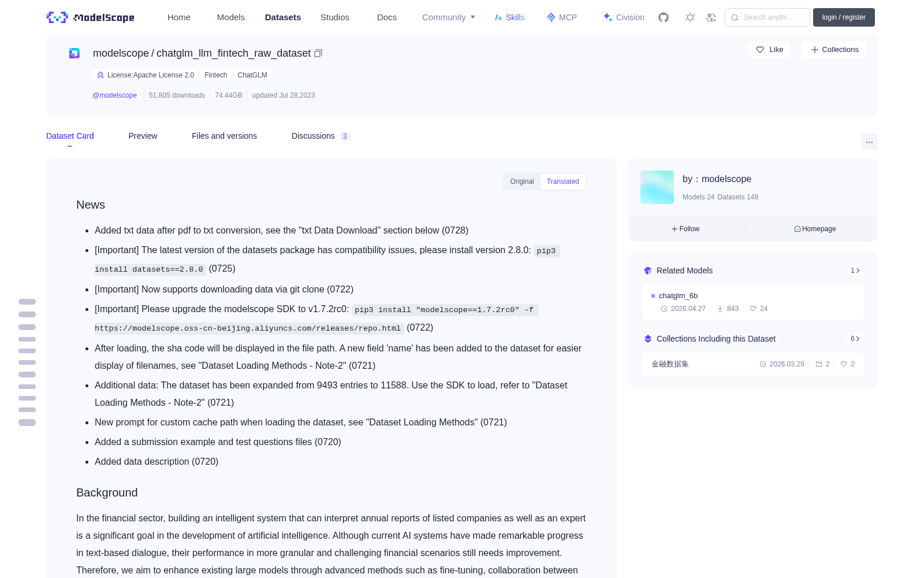Switch the card to Original text
Screen dimensions: 924x578
pos(522,181)
